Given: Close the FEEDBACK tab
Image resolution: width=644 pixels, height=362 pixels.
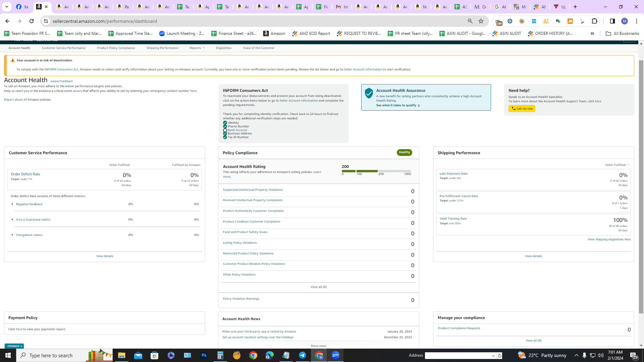Looking at the screenshot, I should tap(21, 346).
